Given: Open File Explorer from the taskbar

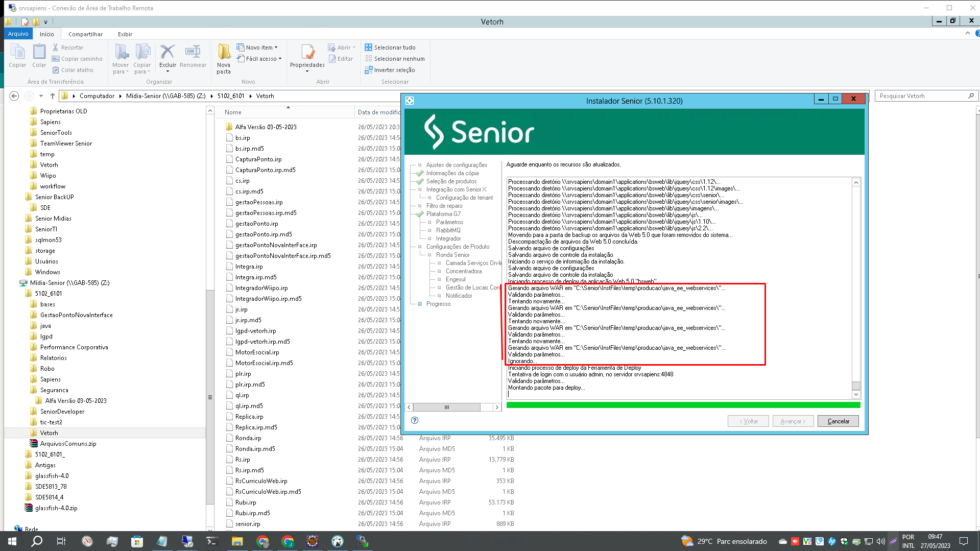Looking at the screenshot, I should 237,541.
